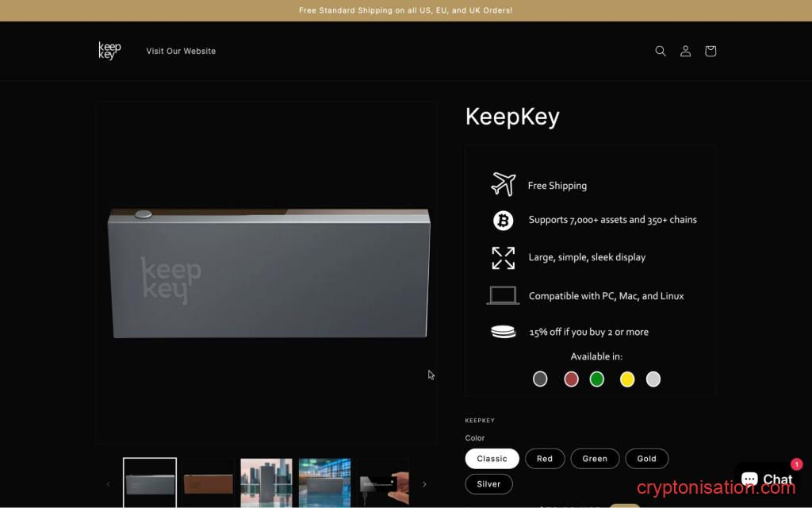Viewport: 812px width, 508px height.
Task: Choose the Gold color option
Action: coord(646,458)
